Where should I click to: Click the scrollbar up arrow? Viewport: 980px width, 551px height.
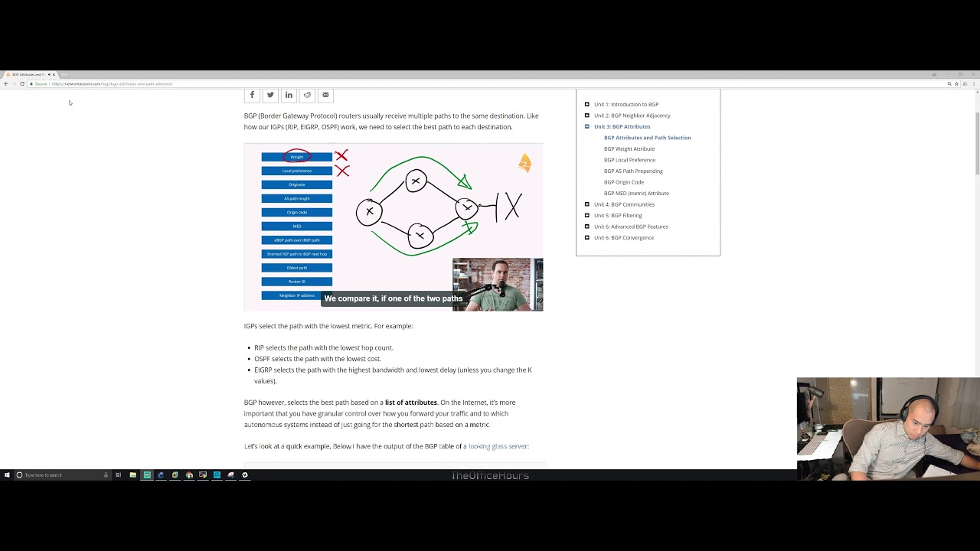[977, 92]
